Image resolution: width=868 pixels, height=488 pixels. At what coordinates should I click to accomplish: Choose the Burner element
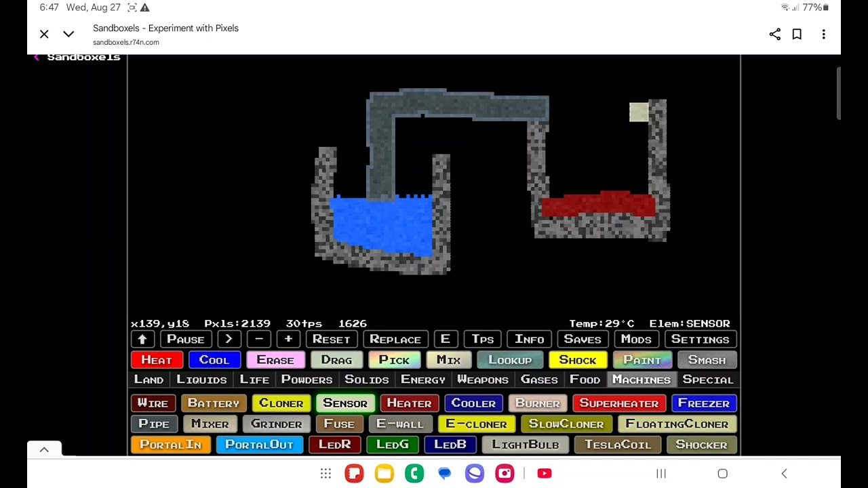pos(538,403)
